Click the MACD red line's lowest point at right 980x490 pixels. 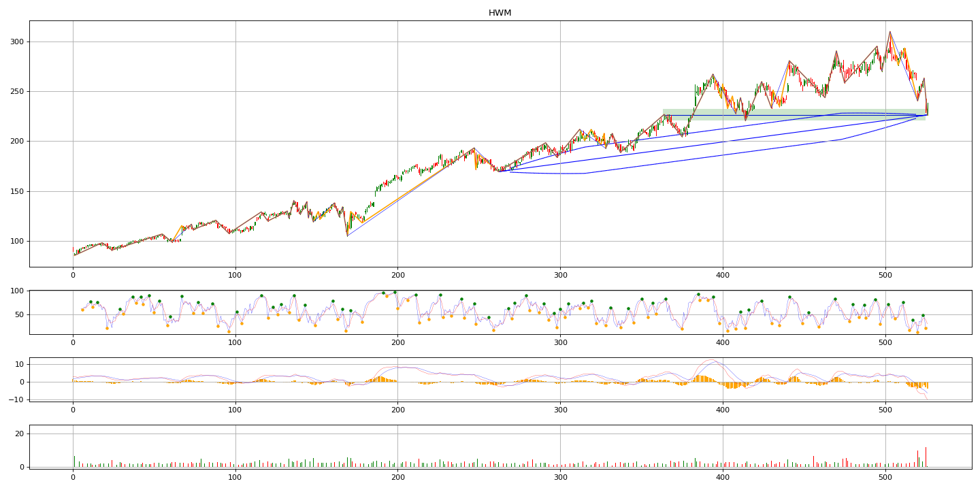[x=927, y=399]
